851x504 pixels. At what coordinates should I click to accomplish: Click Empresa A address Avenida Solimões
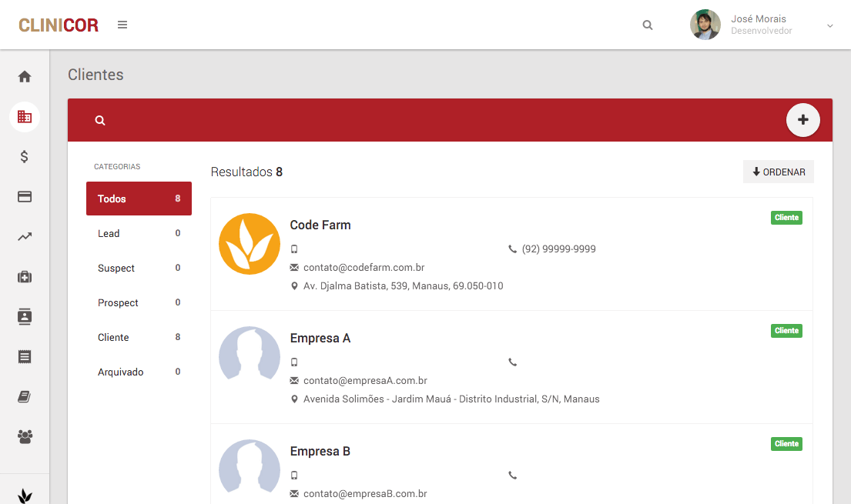(451, 399)
